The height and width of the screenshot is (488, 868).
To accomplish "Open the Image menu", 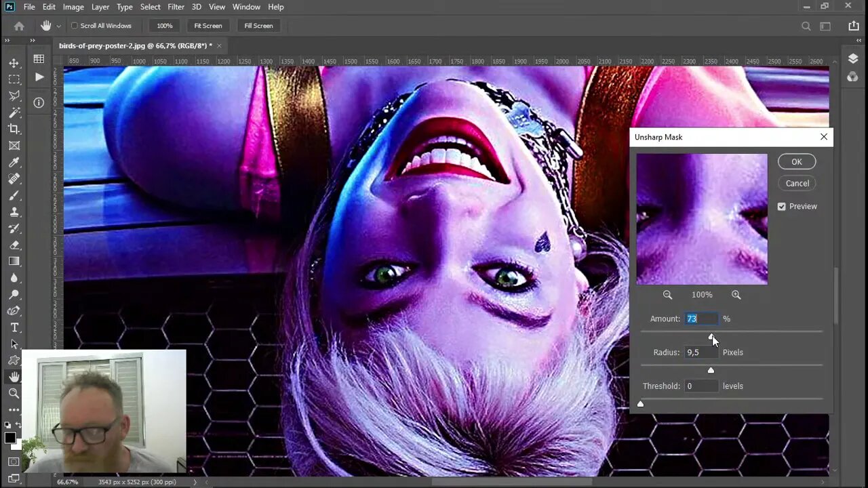I will tap(73, 7).
